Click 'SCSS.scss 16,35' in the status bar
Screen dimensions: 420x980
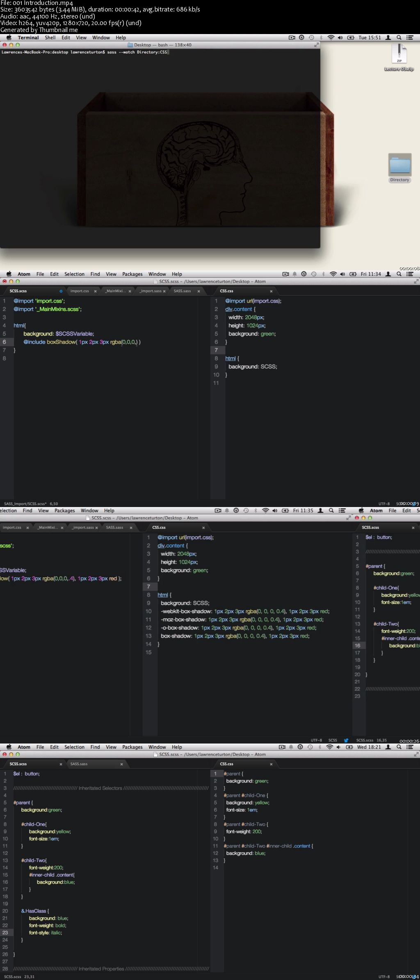click(371, 740)
